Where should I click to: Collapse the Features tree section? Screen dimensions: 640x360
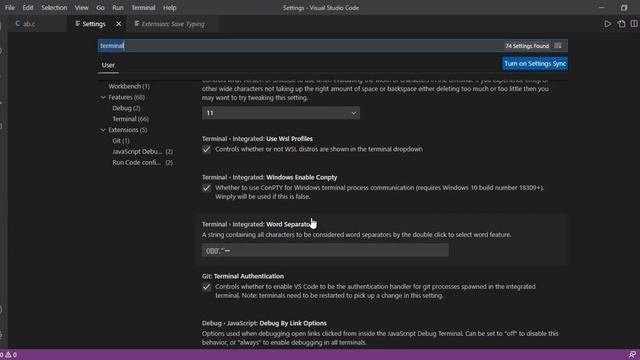coord(103,97)
